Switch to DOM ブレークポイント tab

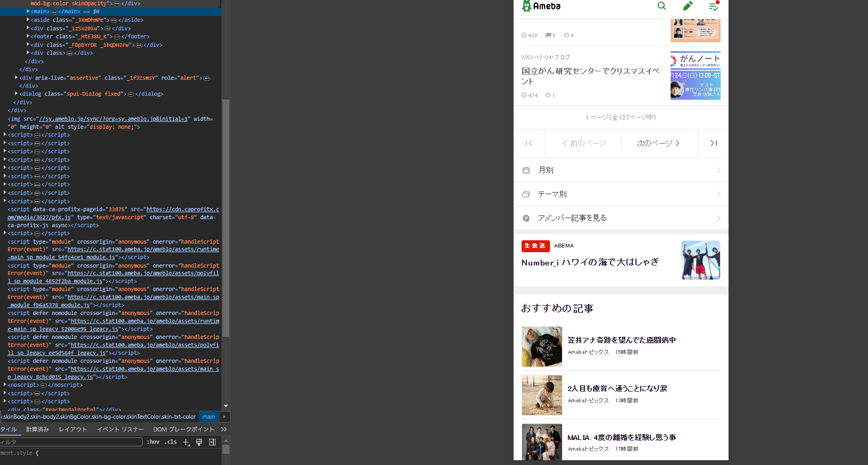pos(184,429)
